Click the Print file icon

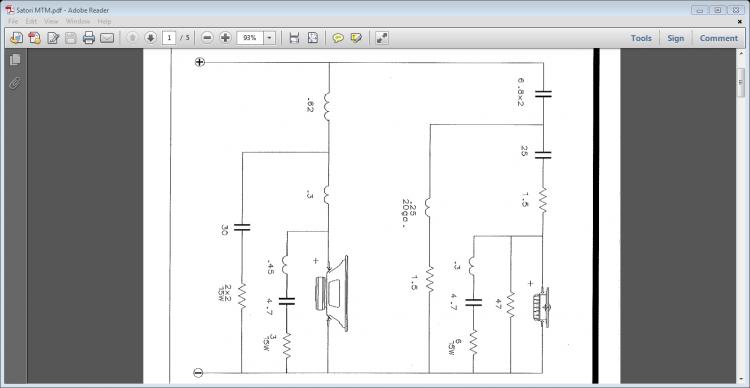coord(89,38)
